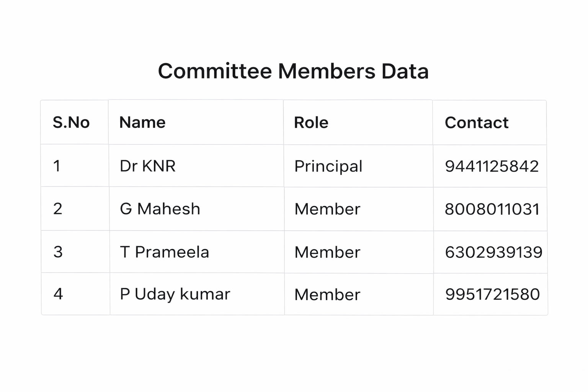
Task: Click the Name column header
Action: (142, 122)
